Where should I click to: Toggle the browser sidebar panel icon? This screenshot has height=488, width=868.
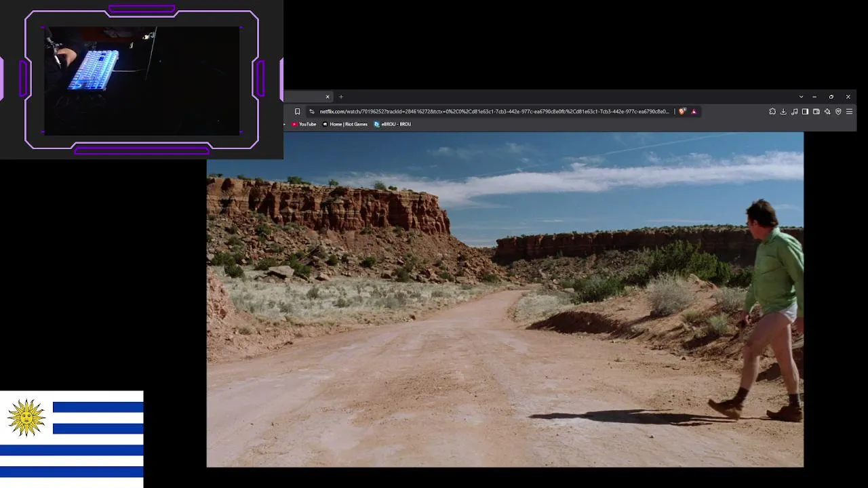tap(805, 111)
